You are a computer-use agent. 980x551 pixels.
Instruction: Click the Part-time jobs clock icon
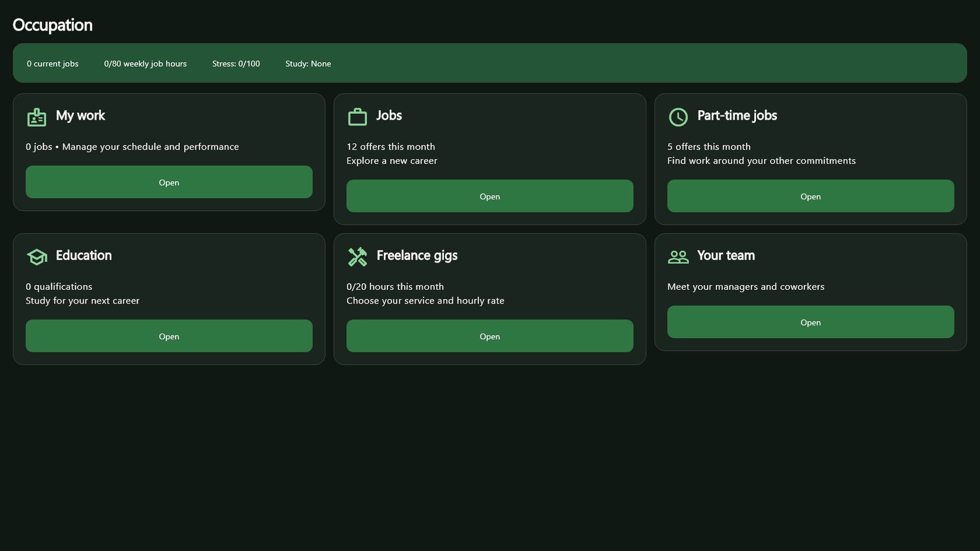[678, 117]
